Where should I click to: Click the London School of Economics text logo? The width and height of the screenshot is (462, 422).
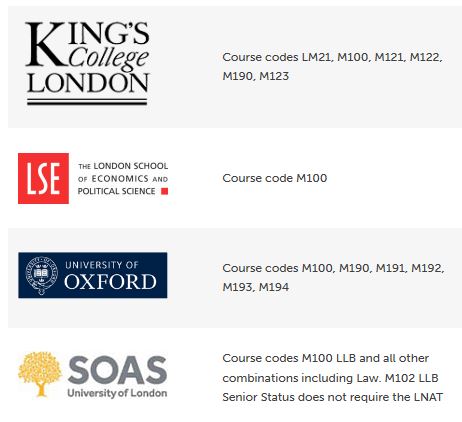point(123,178)
